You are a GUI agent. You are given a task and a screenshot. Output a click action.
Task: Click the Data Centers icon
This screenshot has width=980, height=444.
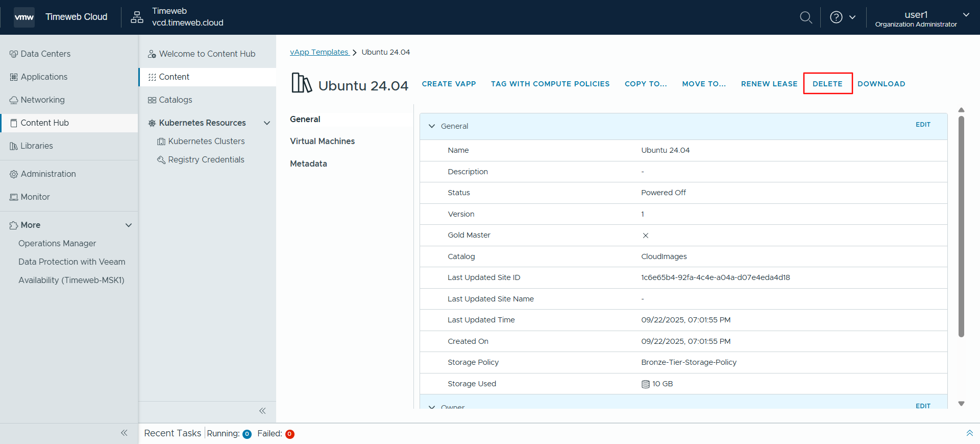click(14, 54)
